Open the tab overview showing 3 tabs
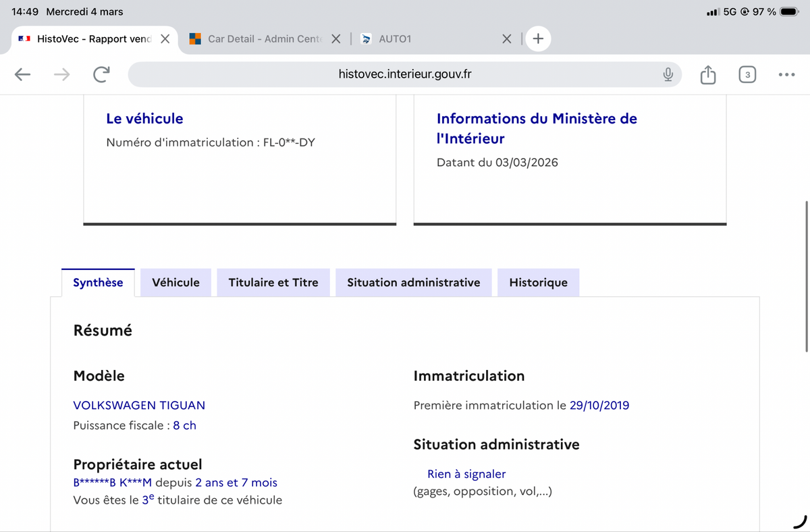The width and height of the screenshot is (810, 532). point(747,74)
